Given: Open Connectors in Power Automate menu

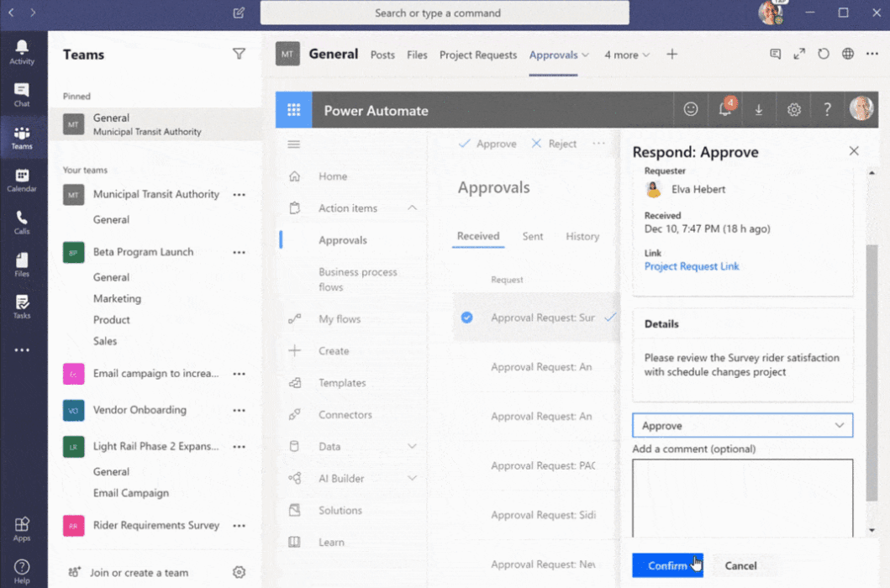Looking at the screenshot, I should (345, 414).
